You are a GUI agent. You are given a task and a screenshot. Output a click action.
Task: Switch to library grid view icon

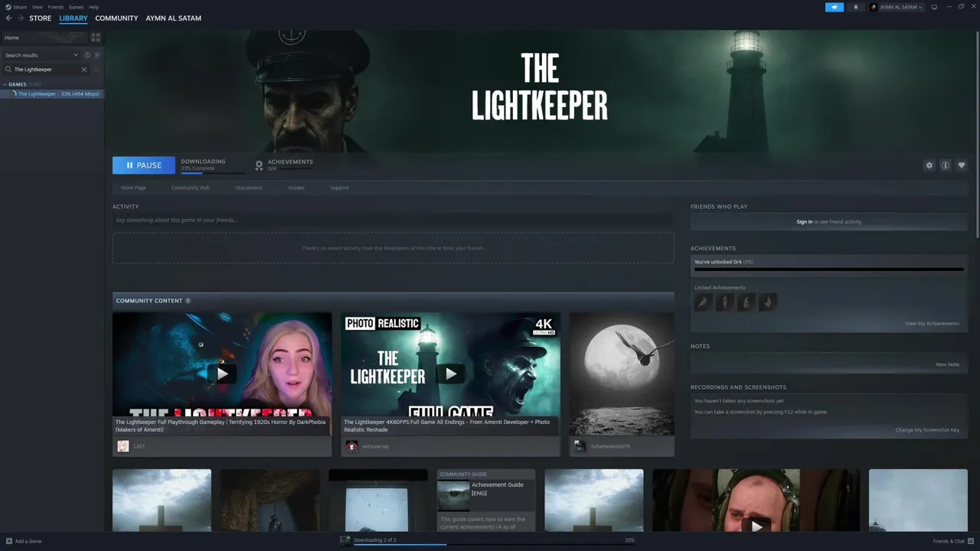[x=96, y=37]
